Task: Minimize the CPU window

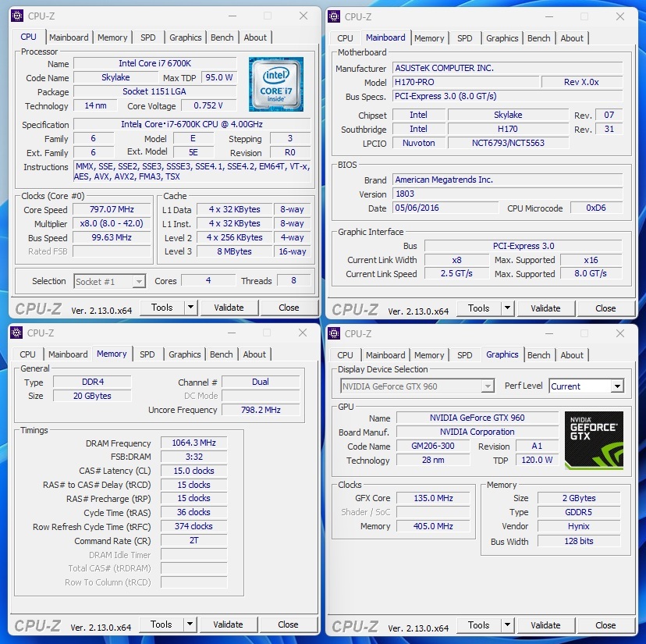Action: coord(232,16)
